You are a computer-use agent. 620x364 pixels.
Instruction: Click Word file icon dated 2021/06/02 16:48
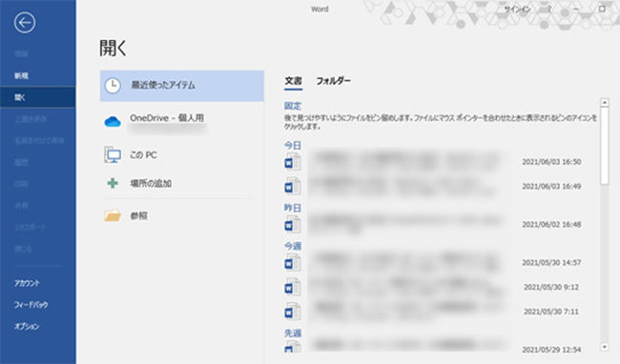click(293, 225)
